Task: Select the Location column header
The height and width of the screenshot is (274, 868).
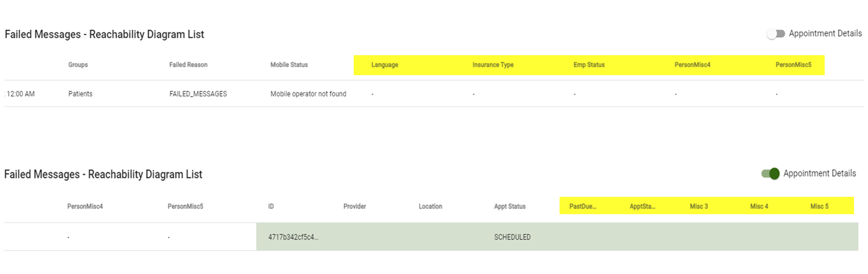Action: pos(430,206)
